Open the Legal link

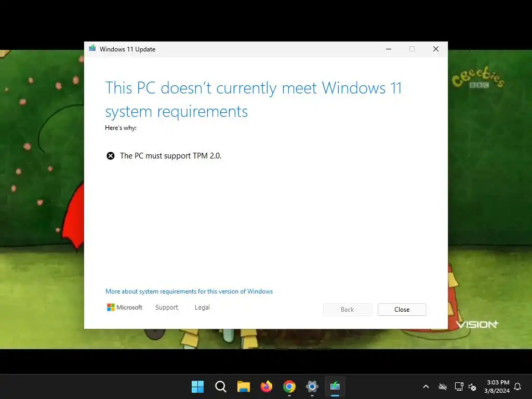[x=202, y=308]
